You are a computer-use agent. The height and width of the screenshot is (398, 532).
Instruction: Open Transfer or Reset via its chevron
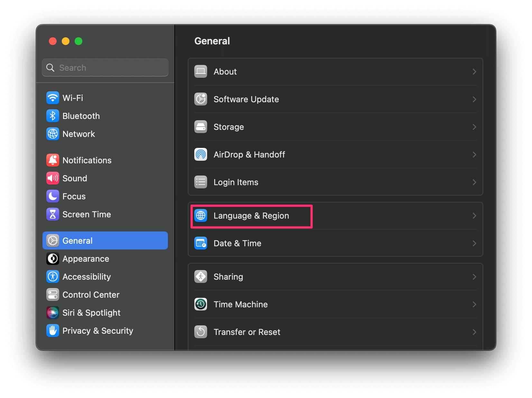pyautogui.click(x=474, y=332)
